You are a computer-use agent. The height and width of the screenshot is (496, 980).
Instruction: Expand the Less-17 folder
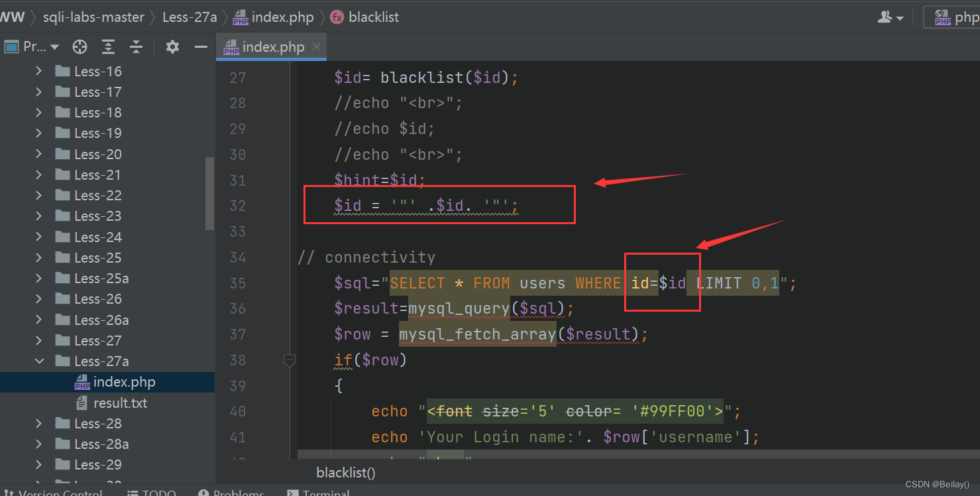click(38, 92)
